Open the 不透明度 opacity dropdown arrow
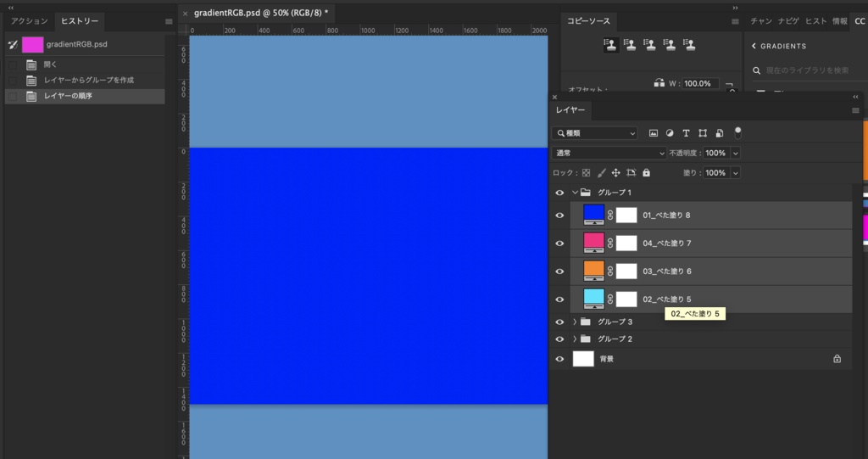868x459 pixels. click(x=736, y=153)
